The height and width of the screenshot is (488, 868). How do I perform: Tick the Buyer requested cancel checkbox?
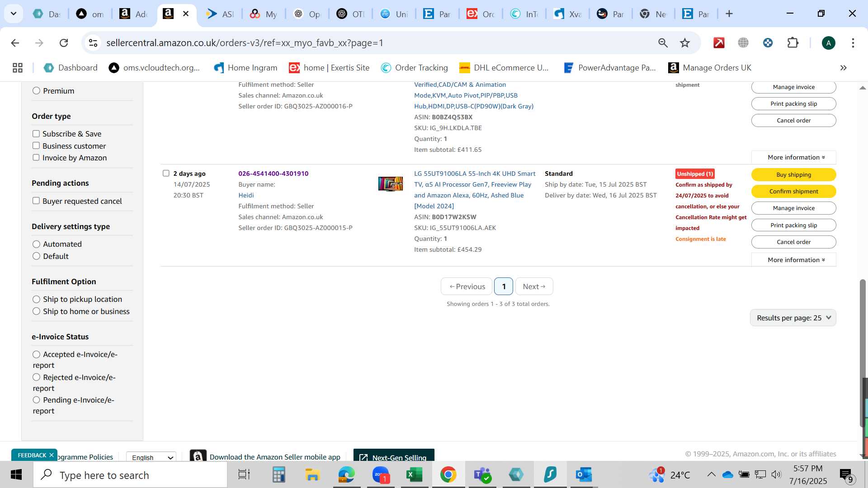(x=36, y=201)
